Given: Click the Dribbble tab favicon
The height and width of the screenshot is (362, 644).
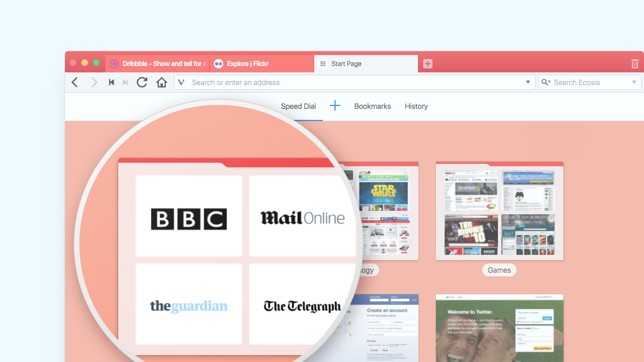Looking at the screenshot, I should (x=114, y=64).
